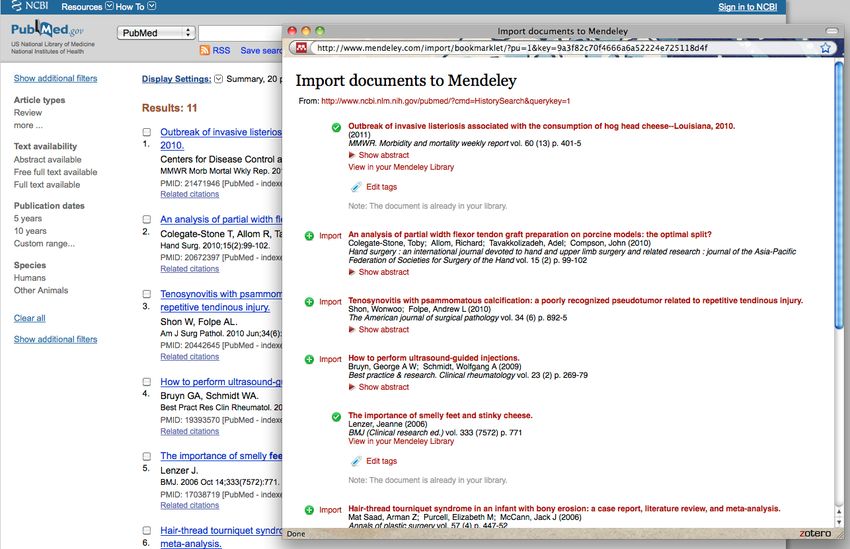This screenshot has height=549, width=850.
Task: Click the PubMed.gov logo
Action: coord(48,30)
